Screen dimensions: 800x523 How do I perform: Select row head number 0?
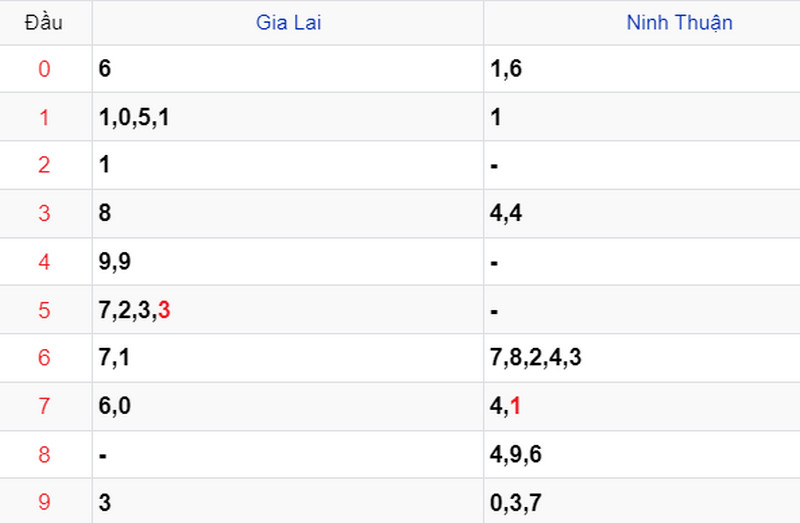tap(44, 69)
